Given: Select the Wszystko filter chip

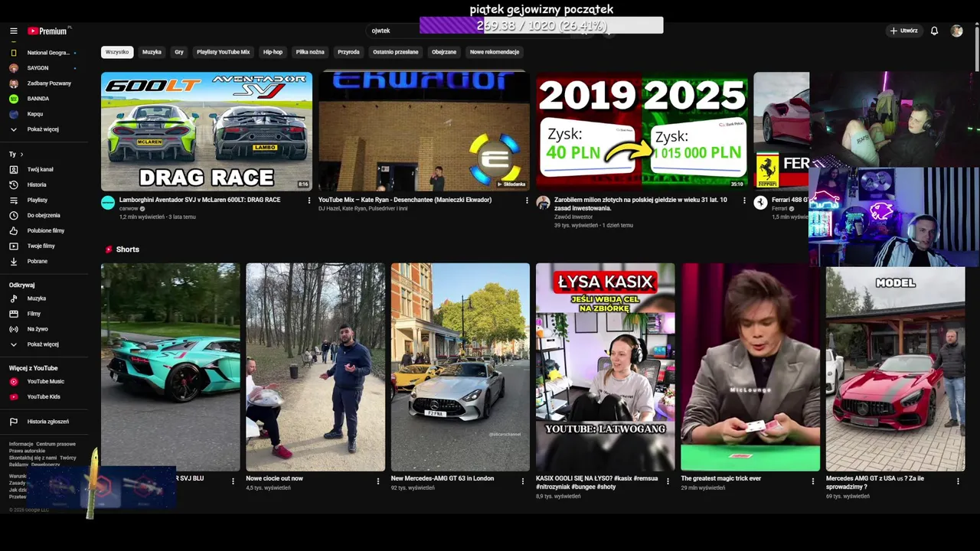Looking at the screenshot, I should coord(117,52).
